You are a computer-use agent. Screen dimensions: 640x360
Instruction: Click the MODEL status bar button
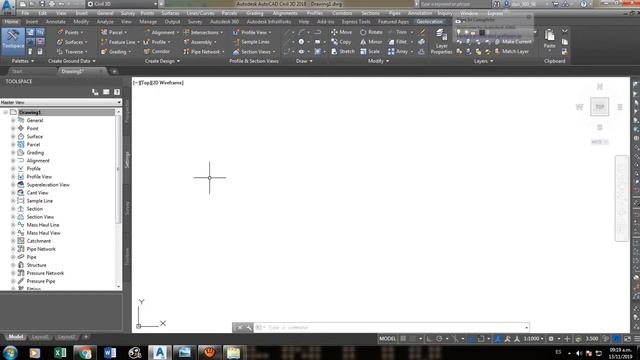tap(387, 339)
